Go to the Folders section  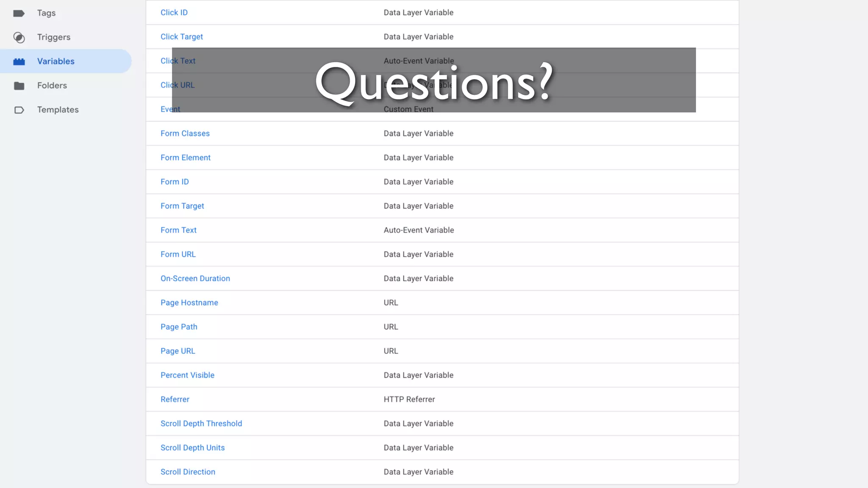(52, 86)
